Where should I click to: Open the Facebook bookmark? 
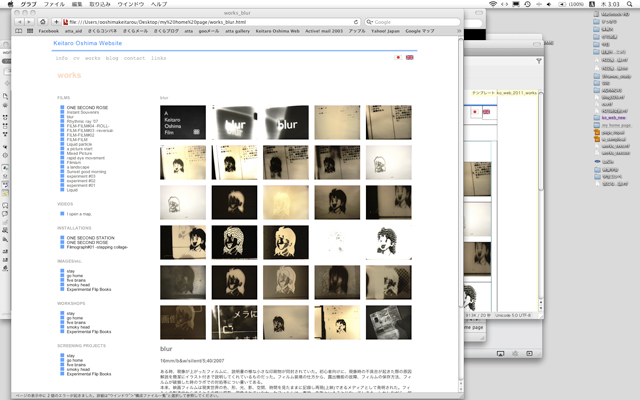tap(49, 31)
